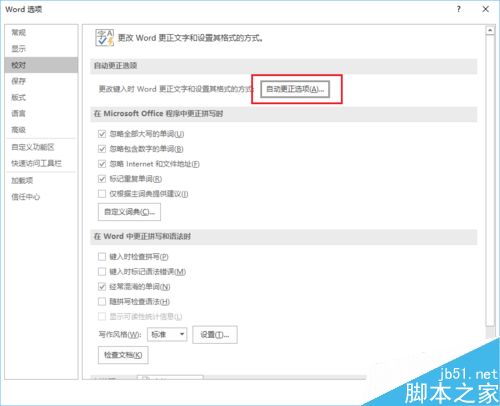Image resolution: width=500 pixels, height=406 pixels.
Task: Click the 检查文档(K) button
Action: tap(123, 355)
